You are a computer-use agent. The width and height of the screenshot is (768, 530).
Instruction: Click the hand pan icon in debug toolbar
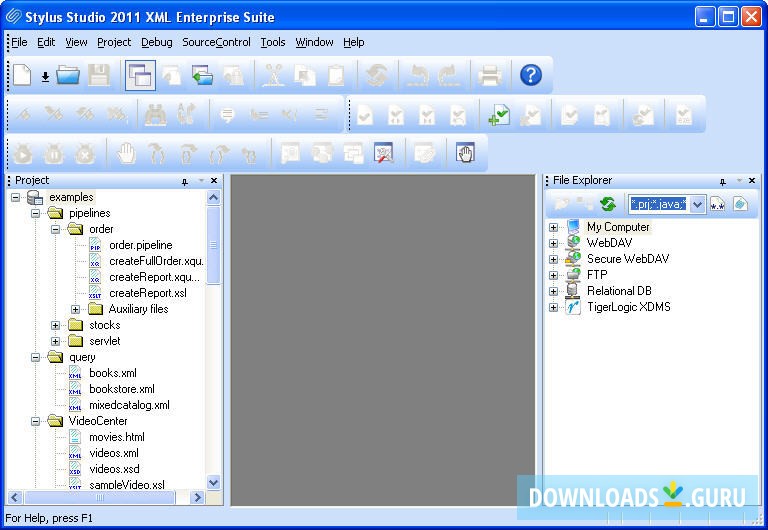(126, 154)
